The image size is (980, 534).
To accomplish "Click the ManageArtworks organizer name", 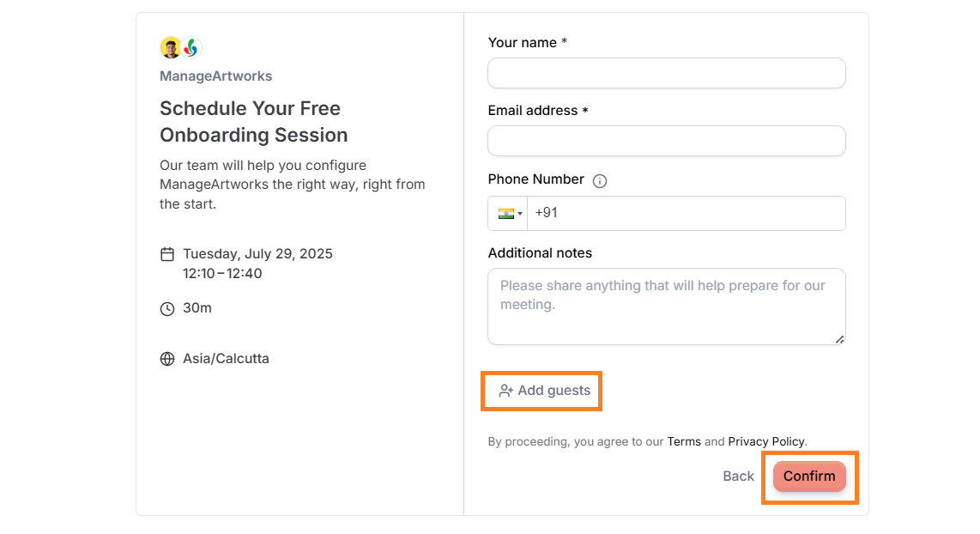I will (x=215, y=76).
